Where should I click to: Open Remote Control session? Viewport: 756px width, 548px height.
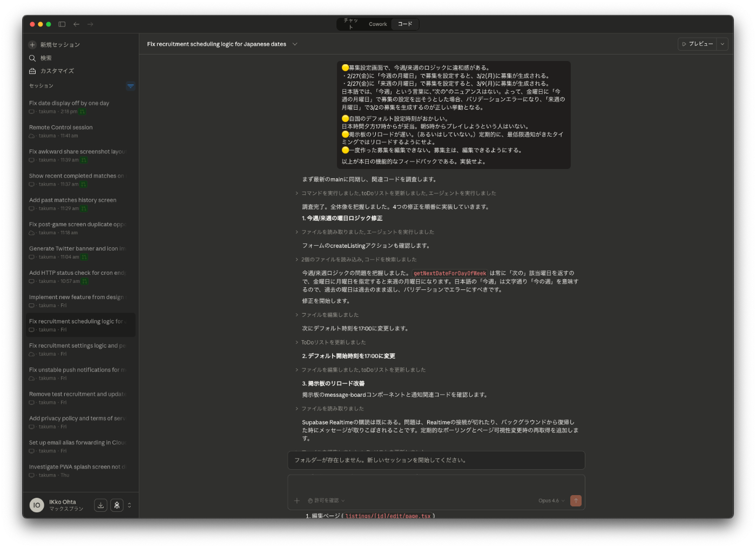[x=79, y=131]
